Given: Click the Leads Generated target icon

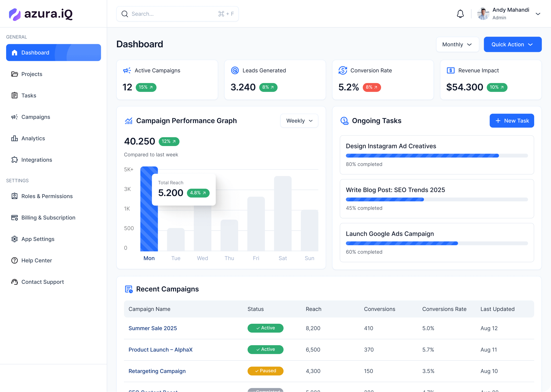Looking at the screenshot, I should [235, 70].
